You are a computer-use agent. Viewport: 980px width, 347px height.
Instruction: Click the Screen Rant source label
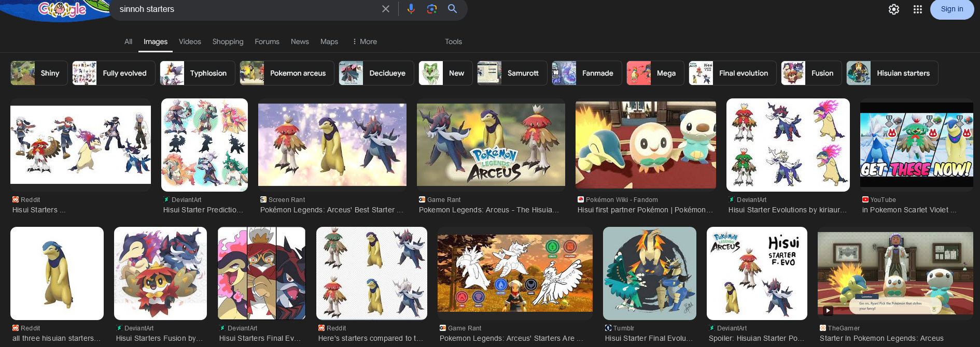click(287, 199)
